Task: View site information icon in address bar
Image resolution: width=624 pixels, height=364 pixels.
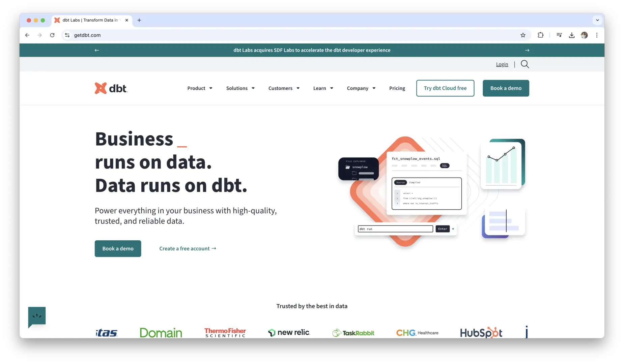Action: pos(67,35)
